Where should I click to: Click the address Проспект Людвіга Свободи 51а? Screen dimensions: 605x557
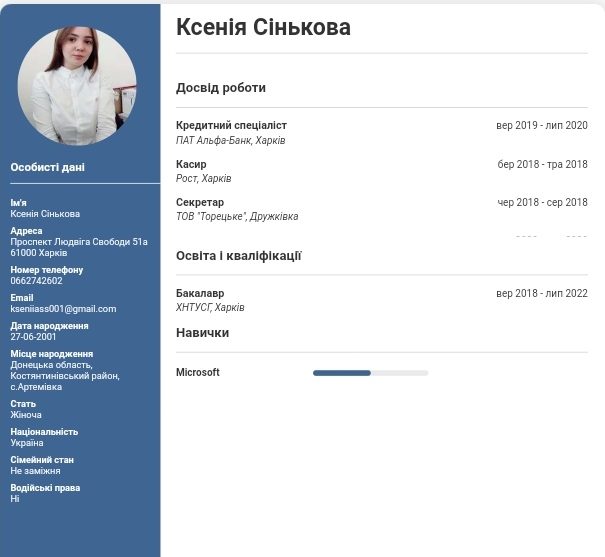79,242
